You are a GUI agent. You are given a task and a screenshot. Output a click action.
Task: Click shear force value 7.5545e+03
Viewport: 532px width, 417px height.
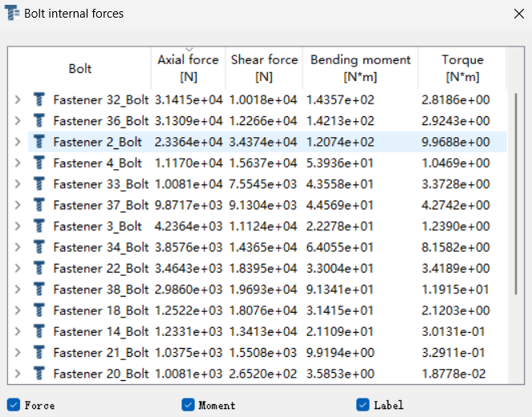(x=263, y=184)
